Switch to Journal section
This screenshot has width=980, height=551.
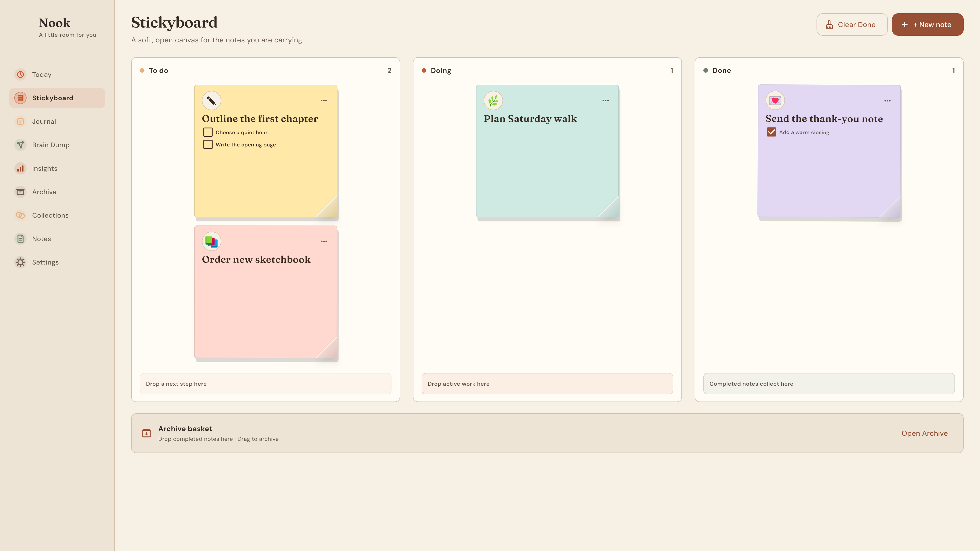(57, 121)
